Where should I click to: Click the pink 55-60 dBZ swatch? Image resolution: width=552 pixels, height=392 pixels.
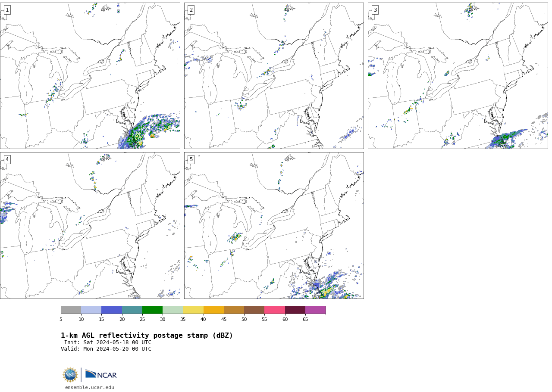pyautogui.click(x=275, y=310)
